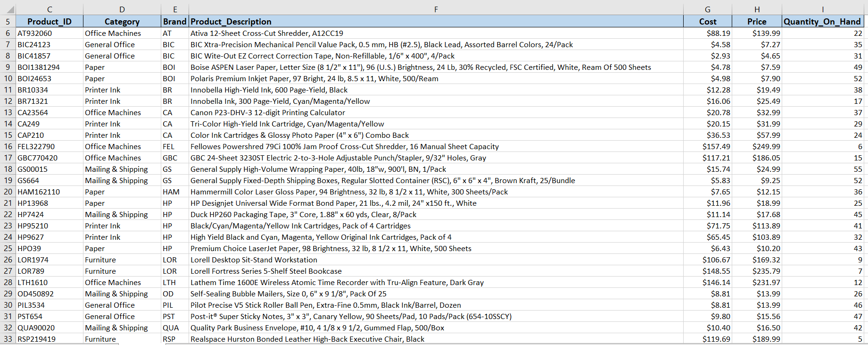The width and height of the screenshot is (868, 345).
Task: Click the Product_ID header cell
Action: 50,21
